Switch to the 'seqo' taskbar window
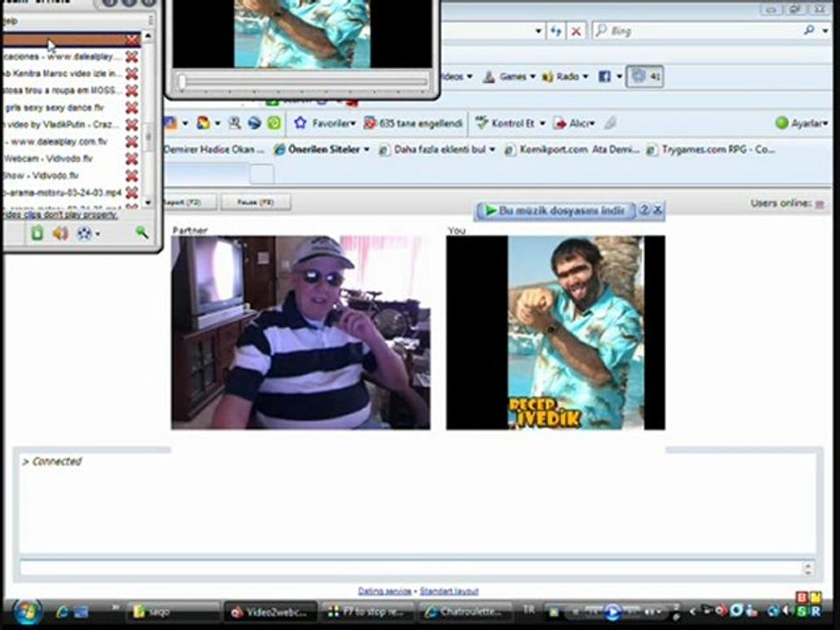 click(x=172, y=612)
